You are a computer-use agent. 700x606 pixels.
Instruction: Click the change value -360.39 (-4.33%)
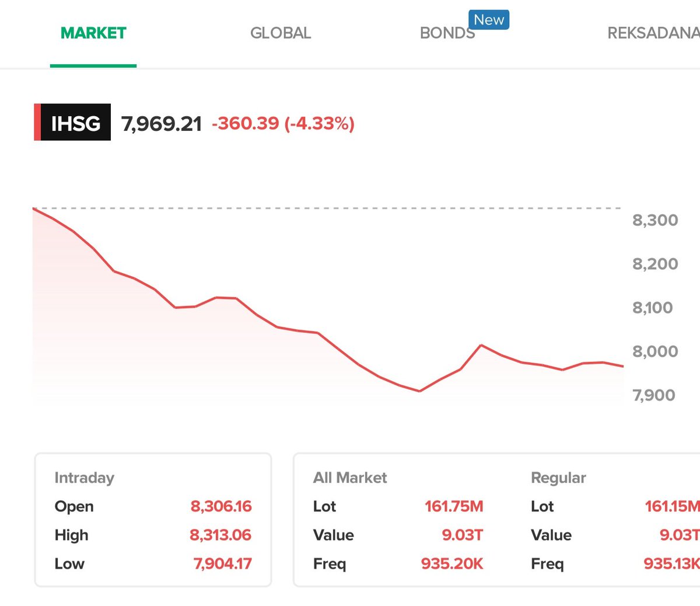tap(283, 124)
